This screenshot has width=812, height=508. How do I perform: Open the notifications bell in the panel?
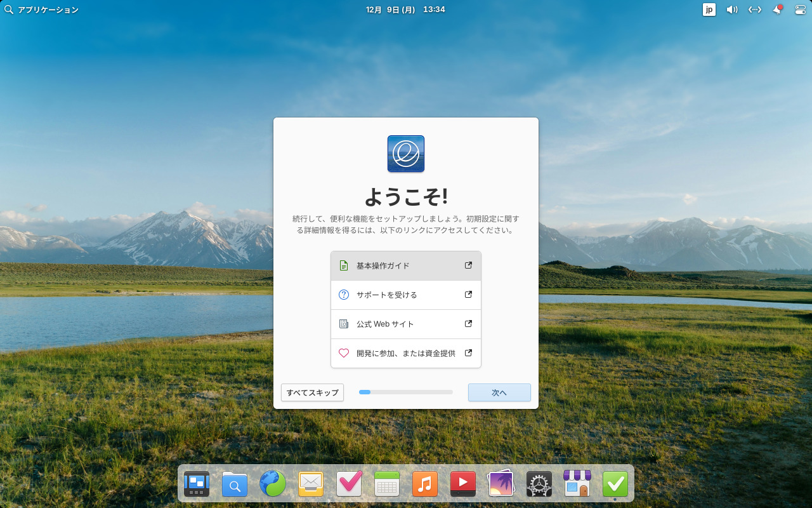(777, 10)
